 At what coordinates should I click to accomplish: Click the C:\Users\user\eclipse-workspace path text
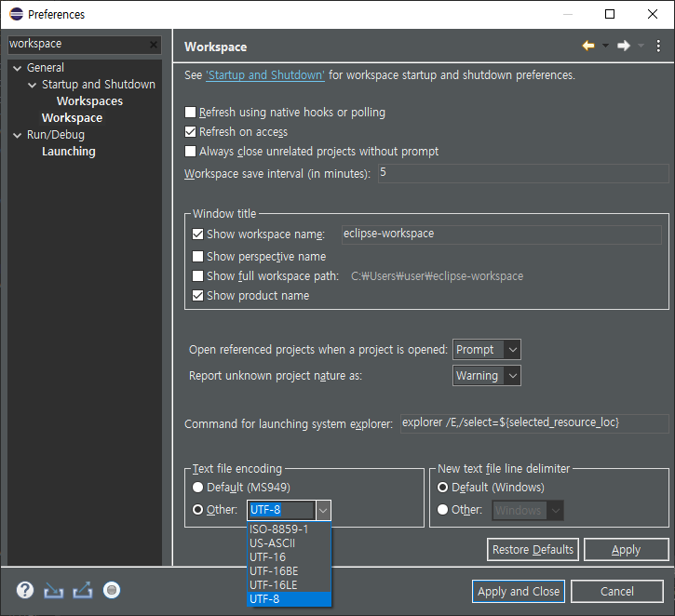click(437, 276)
